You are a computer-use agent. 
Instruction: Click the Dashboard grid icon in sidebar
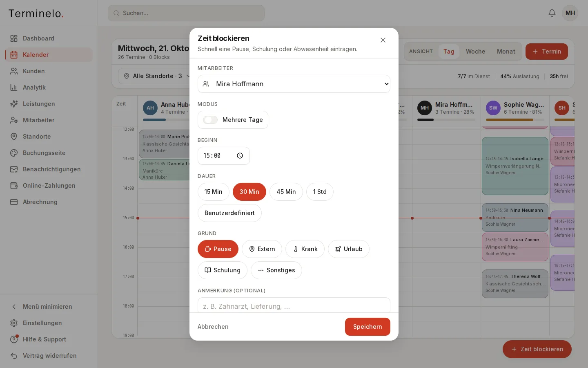point(14,38)
